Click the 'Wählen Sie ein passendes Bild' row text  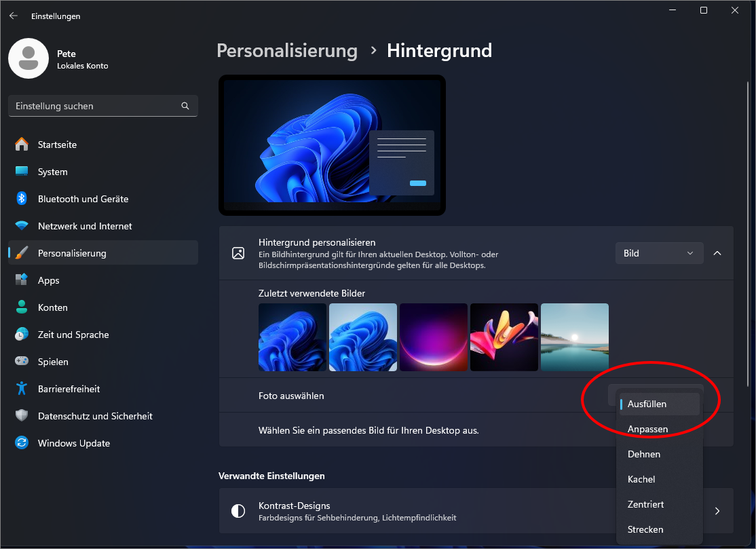[x=369, y=430]
